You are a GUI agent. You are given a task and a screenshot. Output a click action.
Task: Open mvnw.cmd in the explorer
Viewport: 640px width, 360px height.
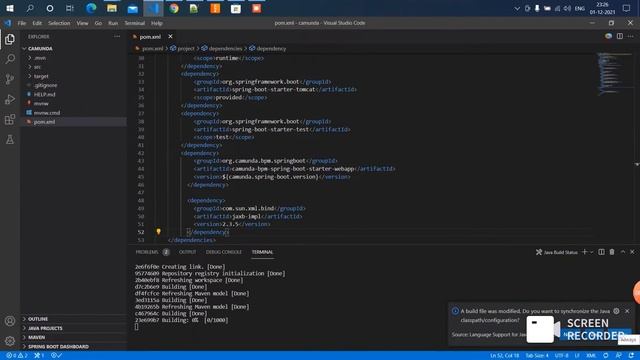(x=47, y=113)
